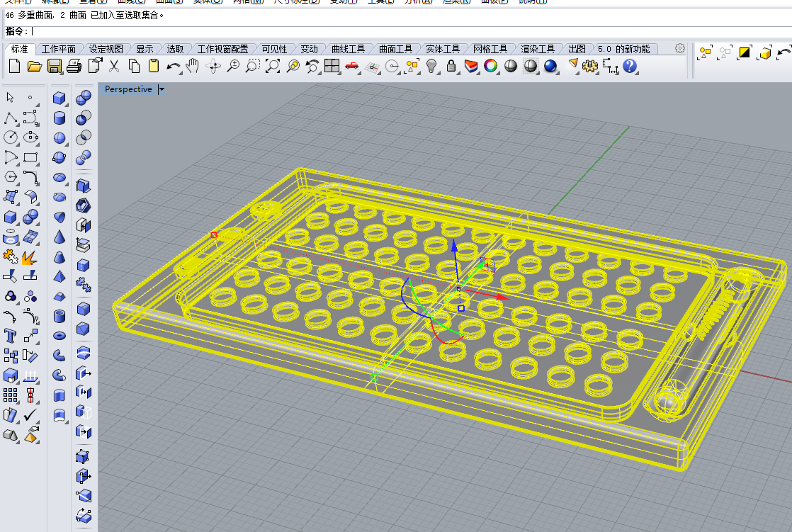Create a Cone solid from sidebar

pos(60,237)
